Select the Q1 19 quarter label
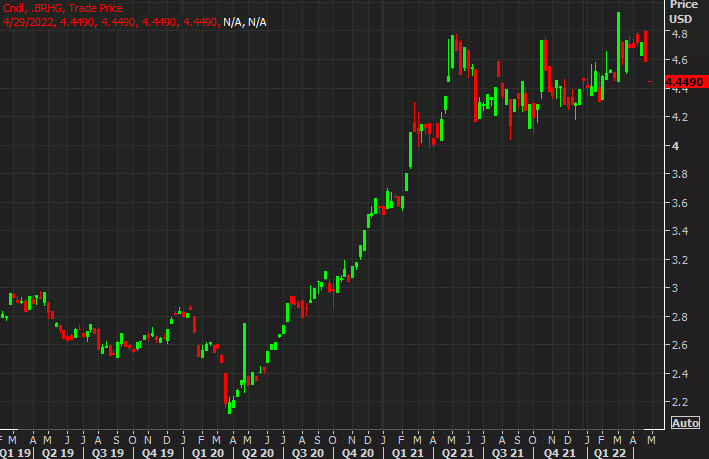The width and height of the screenshot is (709, 459). [19, 452]
